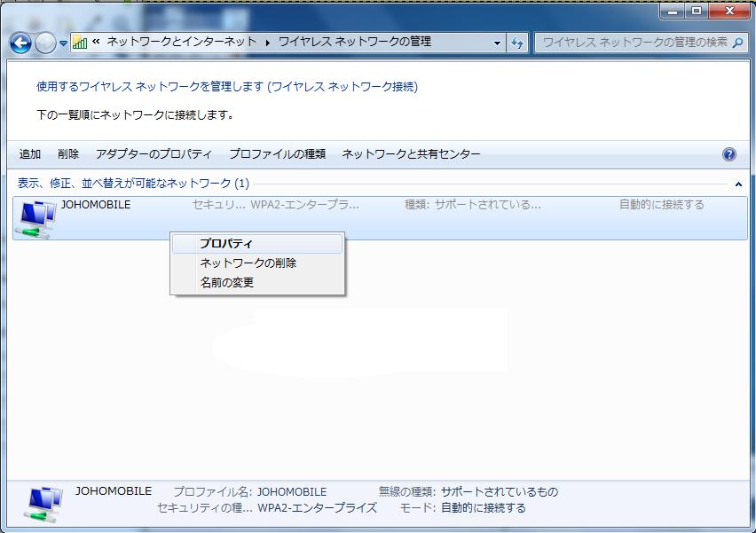Click the JOHOMOBILE icon in details pane
Viewport: 756px width, 533px height.
tap(43, 504)
